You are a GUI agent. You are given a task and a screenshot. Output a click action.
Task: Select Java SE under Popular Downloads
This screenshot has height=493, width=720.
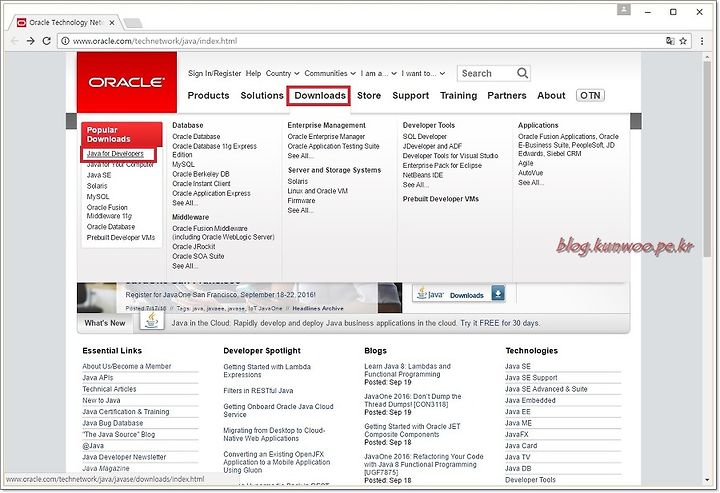click(x=99, y=175)
